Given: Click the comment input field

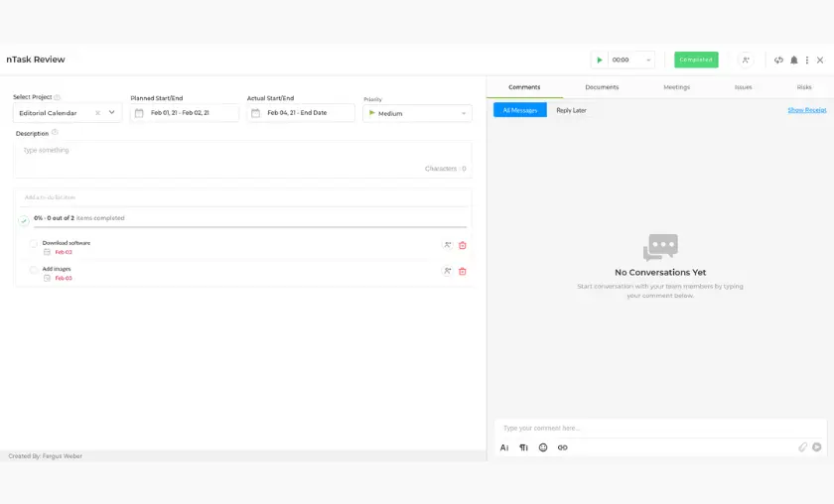Looking at the screenshot, I should (660, 428).
